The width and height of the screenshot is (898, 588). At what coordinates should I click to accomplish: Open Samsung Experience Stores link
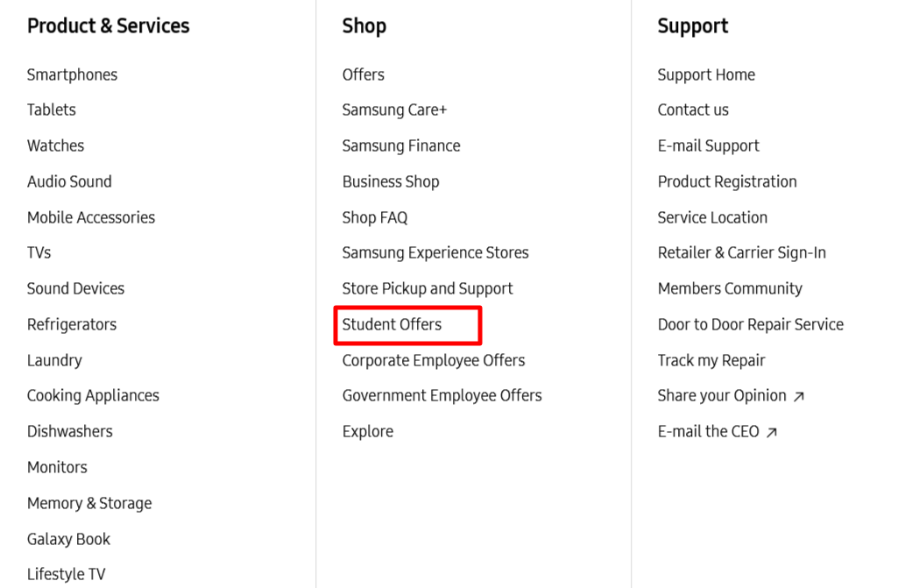(x=435, y=252)
